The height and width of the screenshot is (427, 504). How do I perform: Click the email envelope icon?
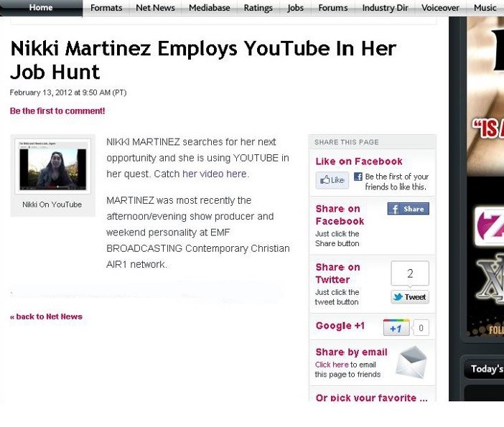point(411,362)
